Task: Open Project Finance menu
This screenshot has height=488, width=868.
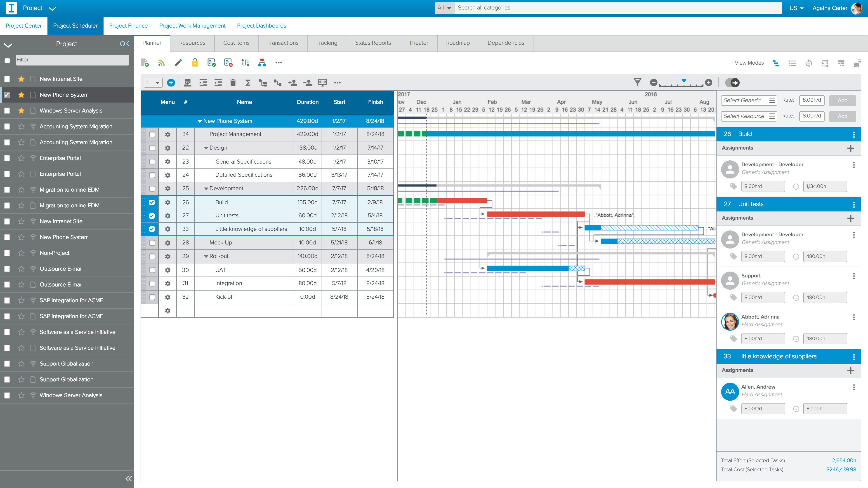Action: (128, 26)
